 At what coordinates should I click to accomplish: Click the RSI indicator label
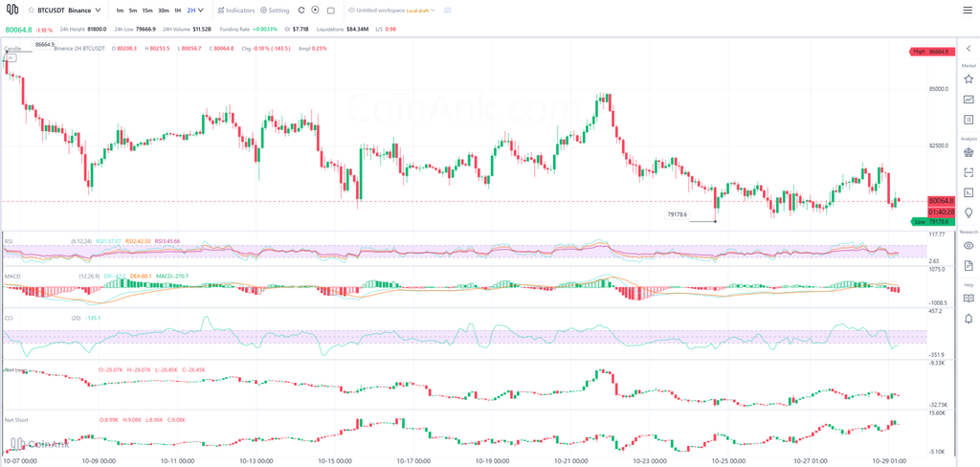9,241
